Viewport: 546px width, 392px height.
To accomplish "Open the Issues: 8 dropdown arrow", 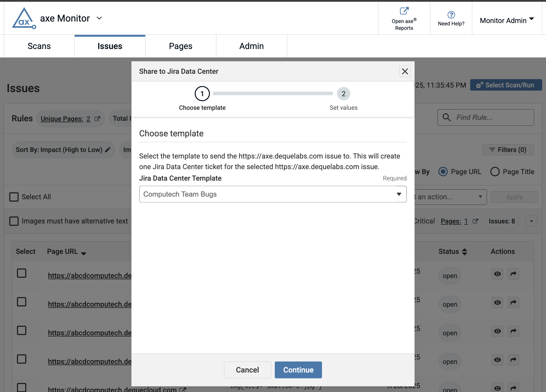I will [x=531, y=221].
